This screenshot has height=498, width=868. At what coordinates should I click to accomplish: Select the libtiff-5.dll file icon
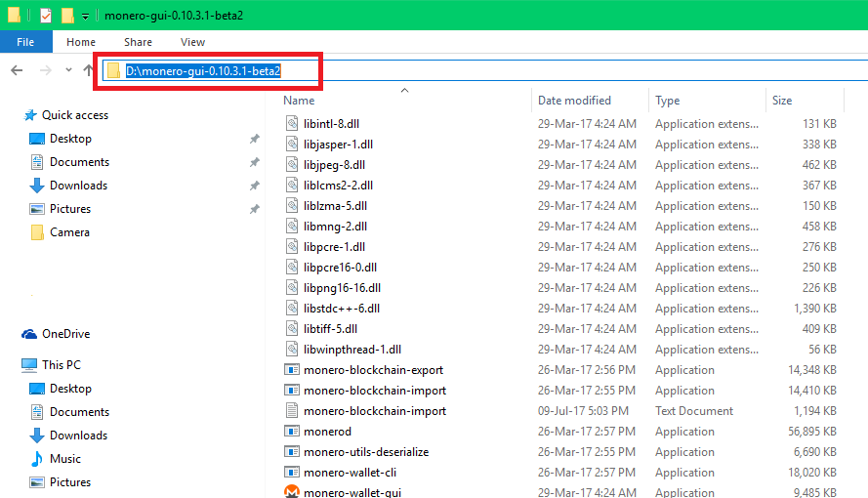pos(292,328)
